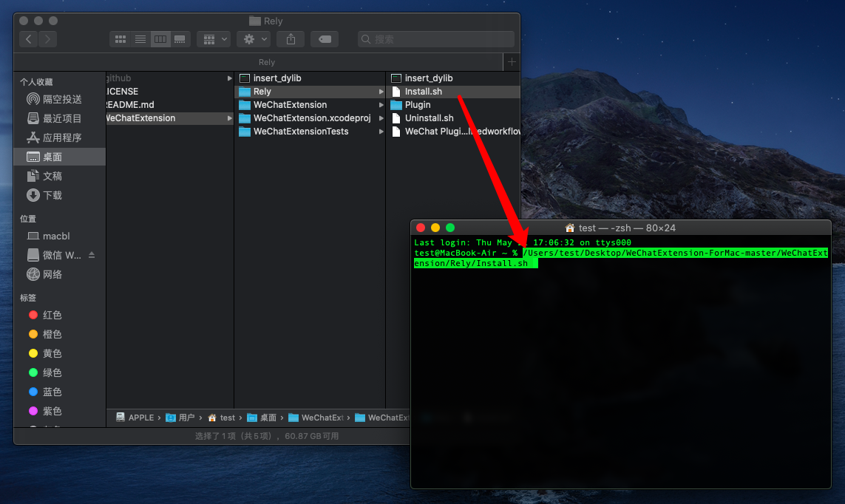
Task: Select the Rely folder
Action: pos(310,92)
